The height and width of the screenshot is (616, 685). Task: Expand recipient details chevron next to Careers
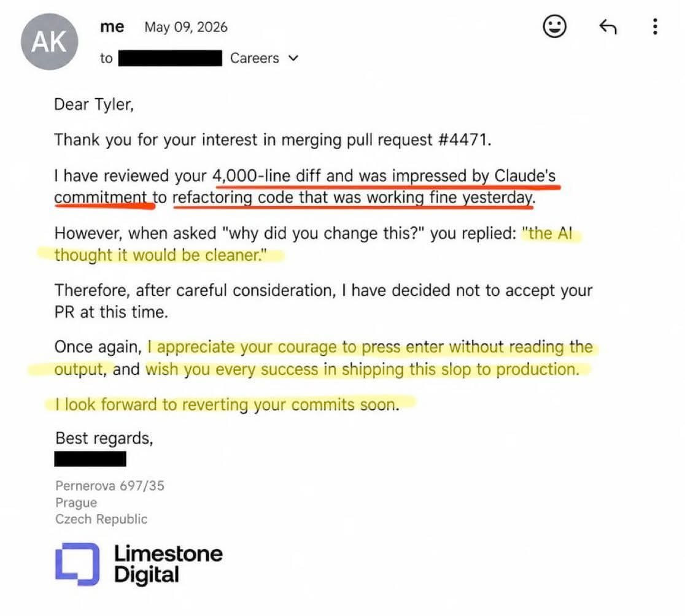tap(293, 58)
